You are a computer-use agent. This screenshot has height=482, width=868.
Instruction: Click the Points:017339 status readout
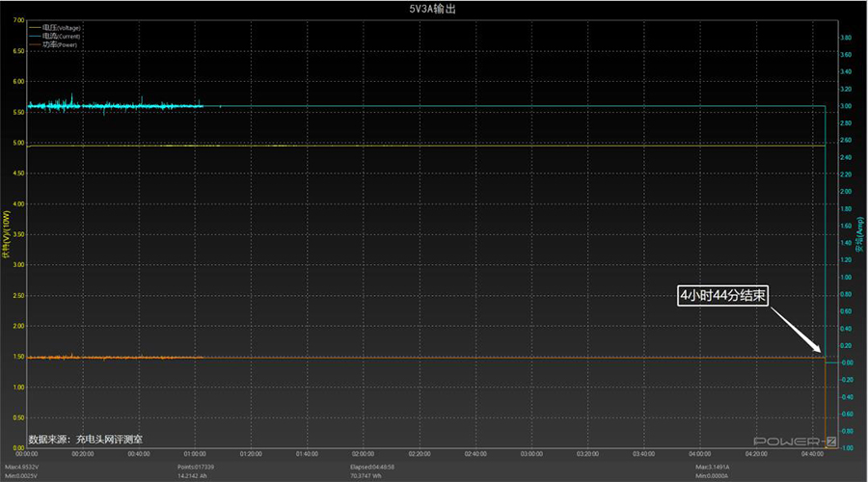tap(199, 467)
